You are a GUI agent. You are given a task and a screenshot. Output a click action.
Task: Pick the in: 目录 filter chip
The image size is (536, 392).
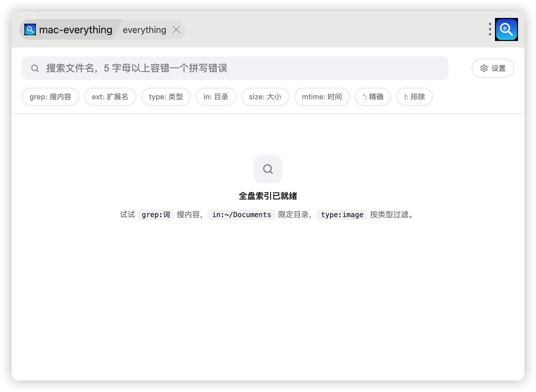(216, 97)
